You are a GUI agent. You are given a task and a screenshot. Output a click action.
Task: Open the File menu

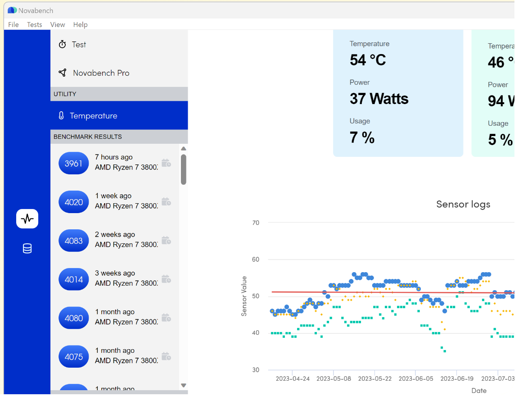coord(14,25)
